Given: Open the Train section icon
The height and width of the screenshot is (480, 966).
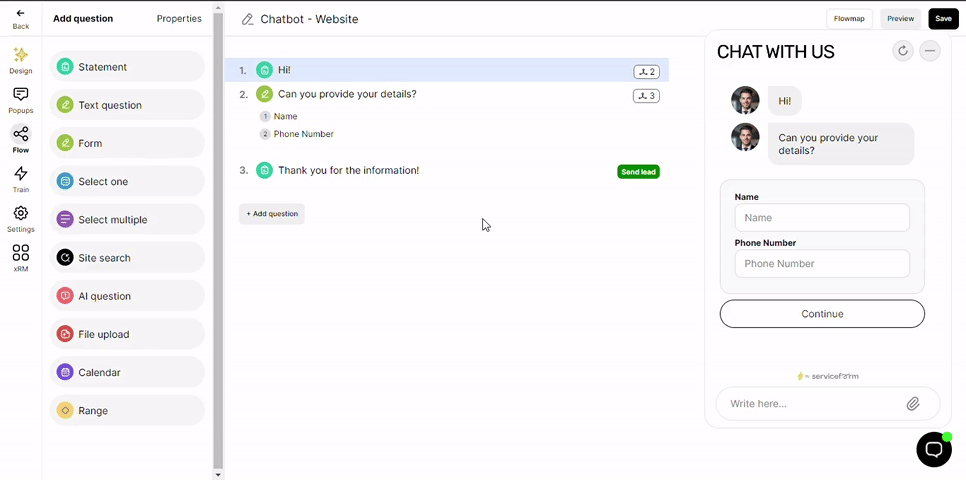Looking at the screenshot, I should click(x=20, y=178).
